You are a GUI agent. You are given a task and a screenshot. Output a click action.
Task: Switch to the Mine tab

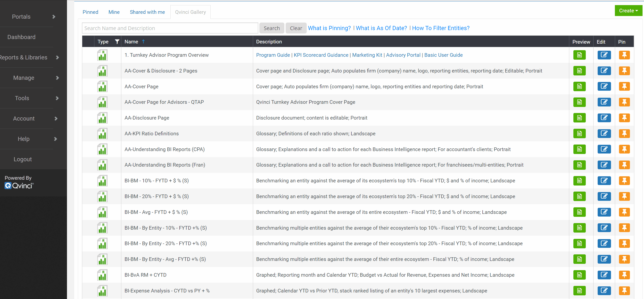click(114, 12)
